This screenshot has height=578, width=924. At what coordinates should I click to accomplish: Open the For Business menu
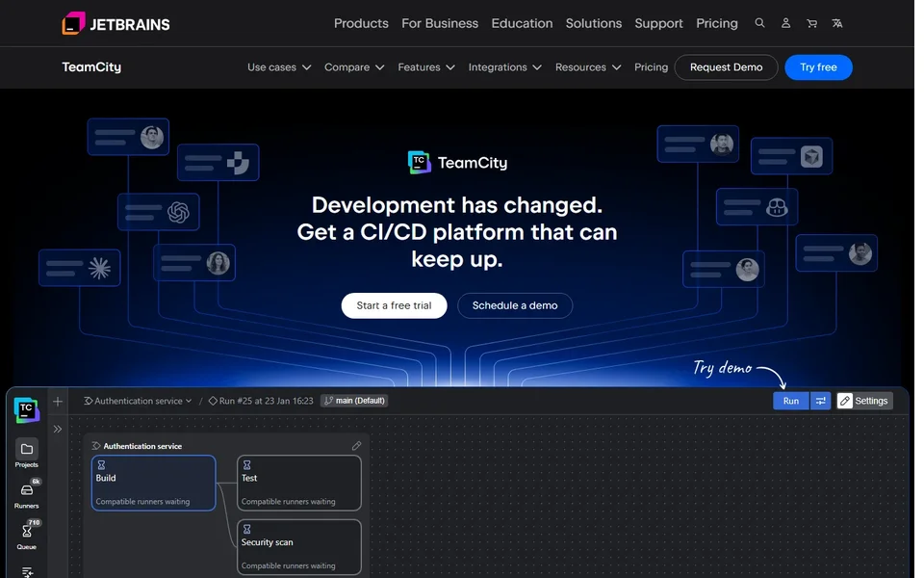440,23
